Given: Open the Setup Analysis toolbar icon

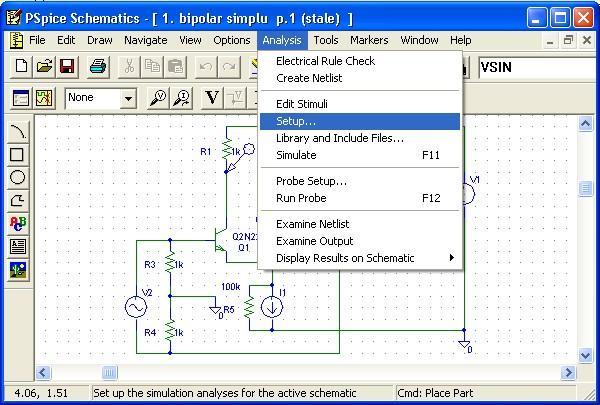Looking at the screenshot, I should 21,98.
